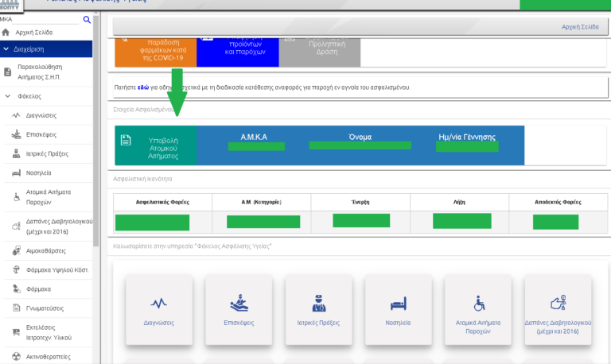
Task: Click the Αρχική Σελίδα breadcrumb link
Action: 579,27
